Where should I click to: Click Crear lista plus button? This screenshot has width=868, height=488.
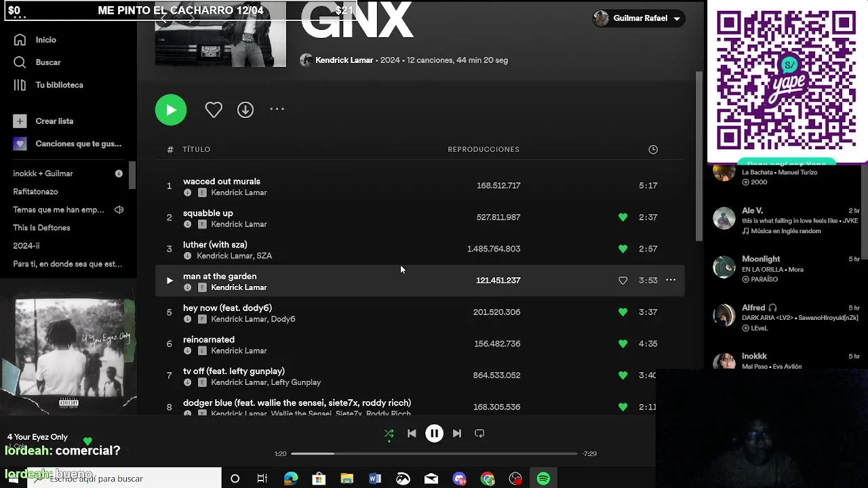click(20, 121)
